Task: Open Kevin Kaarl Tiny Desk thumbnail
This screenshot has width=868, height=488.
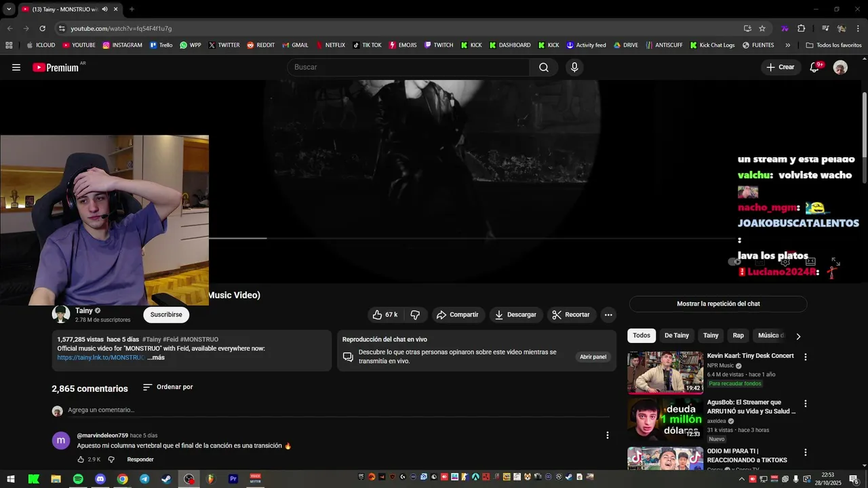Action: (665, 372)
